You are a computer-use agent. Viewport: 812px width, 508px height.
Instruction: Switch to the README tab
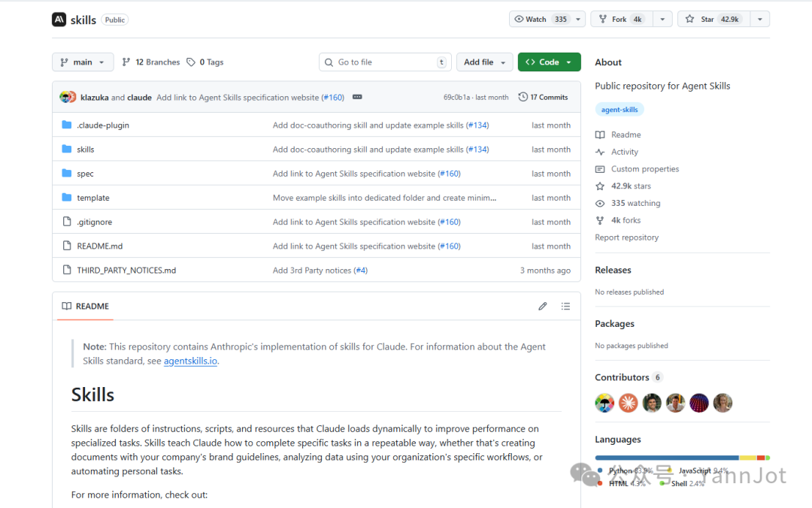(x=84, y=306)
